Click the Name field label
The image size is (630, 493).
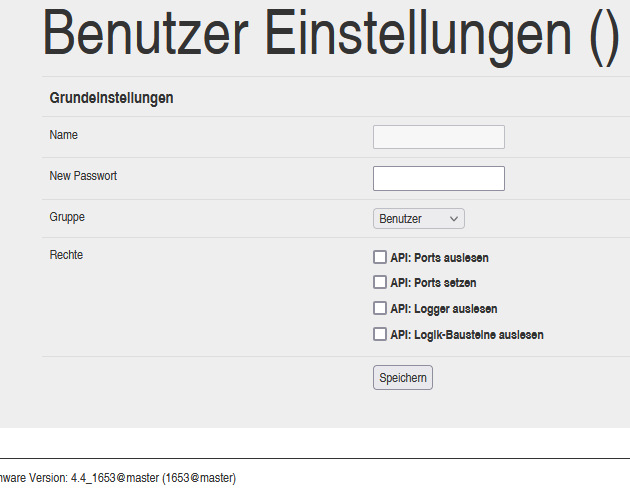(63, 134)
